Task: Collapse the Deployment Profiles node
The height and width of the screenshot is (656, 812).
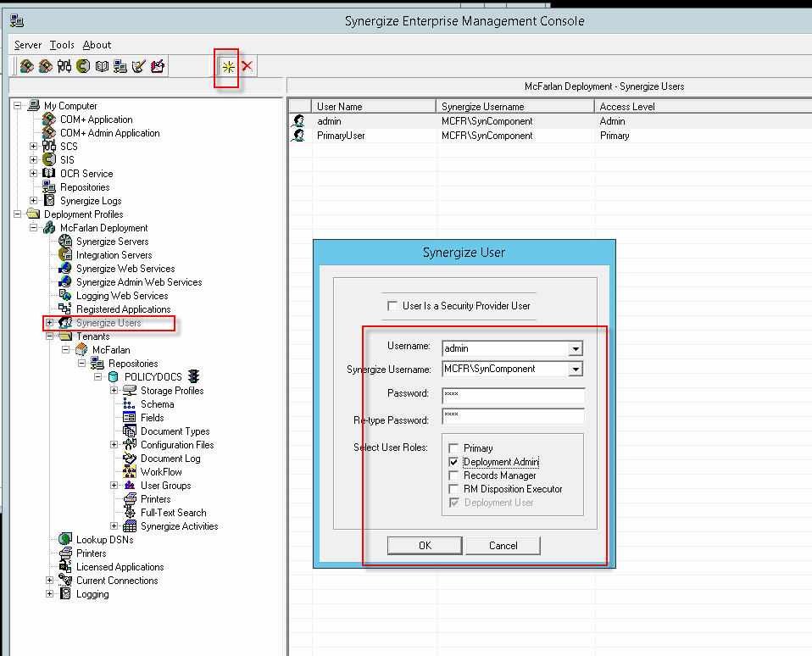Action: 17,214
